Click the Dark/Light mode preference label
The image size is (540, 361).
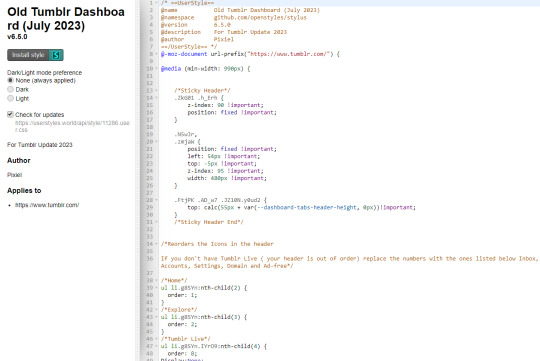[x=44, y=73]
